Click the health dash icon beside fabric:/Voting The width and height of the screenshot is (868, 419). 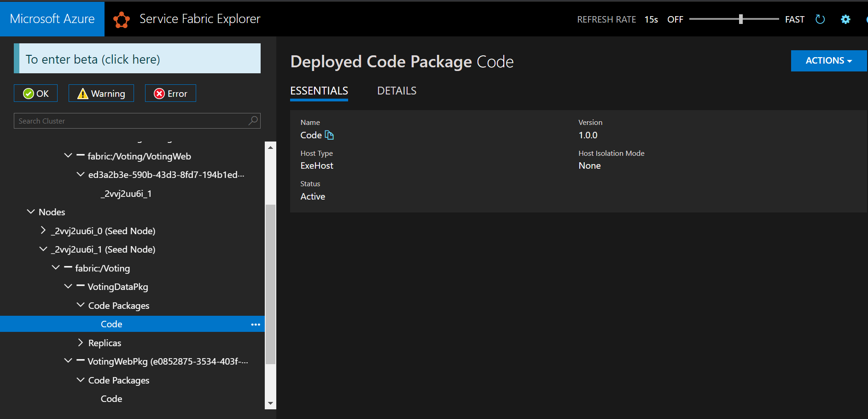[68, 268]
